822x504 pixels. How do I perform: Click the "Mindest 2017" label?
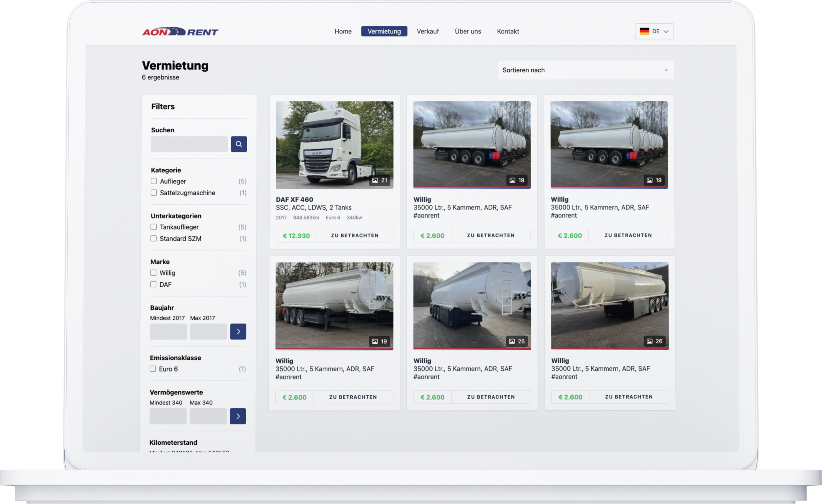point(167,318)
